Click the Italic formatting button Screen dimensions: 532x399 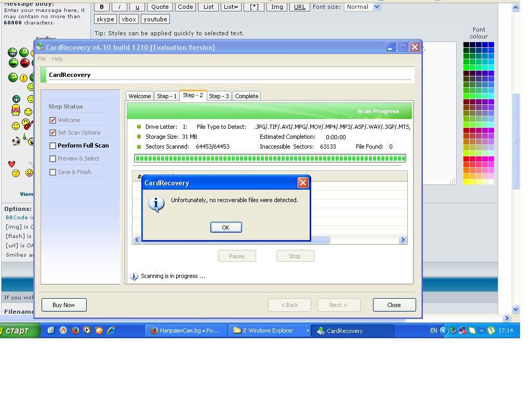(x=119, y=7)
